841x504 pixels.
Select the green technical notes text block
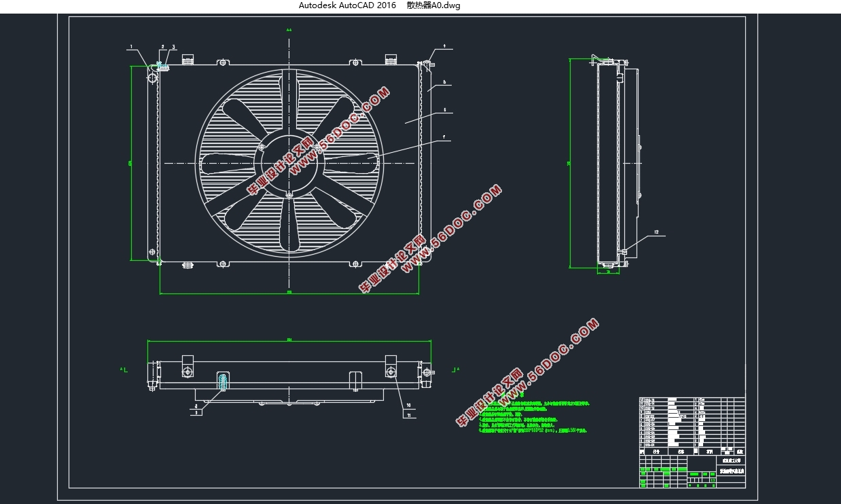[x=533, y=416]
